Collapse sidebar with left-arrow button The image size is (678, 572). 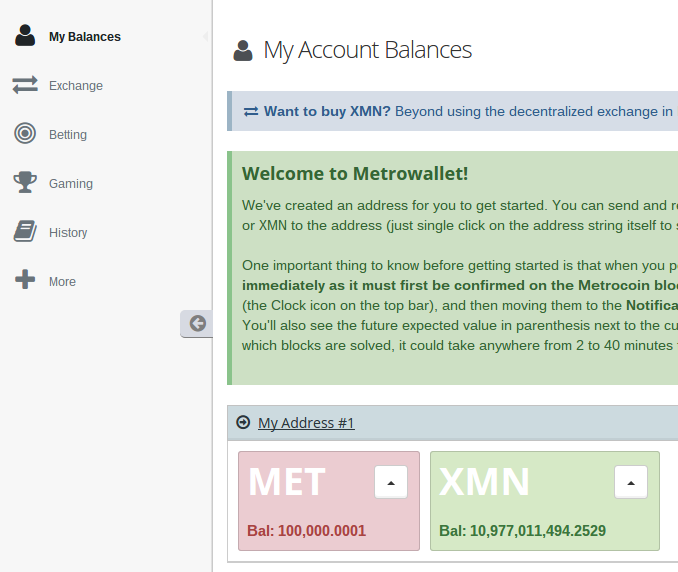pyautogui.click(x=197, y=323)
